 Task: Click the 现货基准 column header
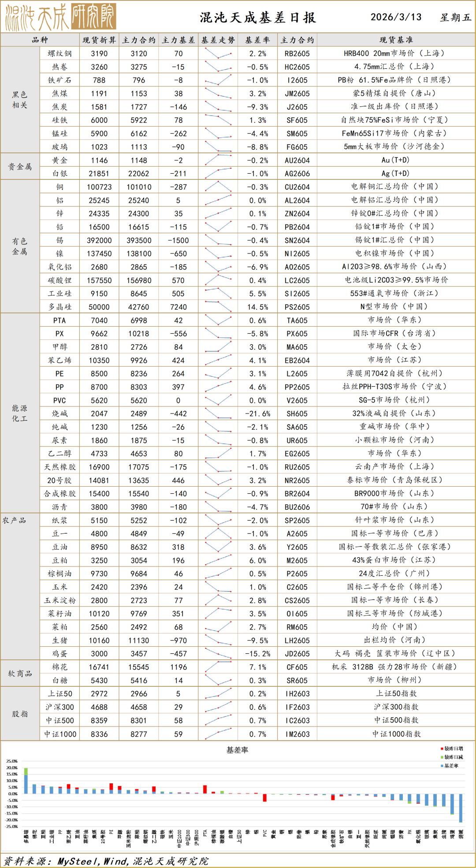tap(396, 40)
